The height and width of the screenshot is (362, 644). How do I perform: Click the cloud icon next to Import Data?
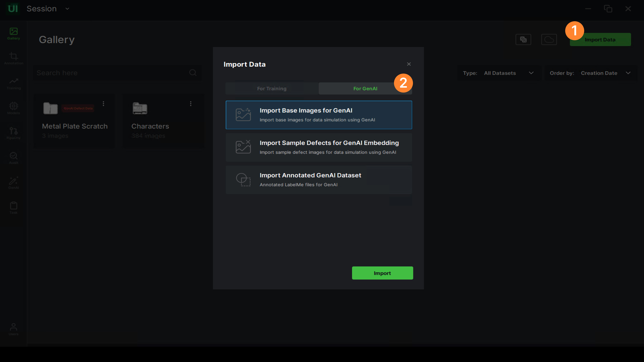point(549,39)
